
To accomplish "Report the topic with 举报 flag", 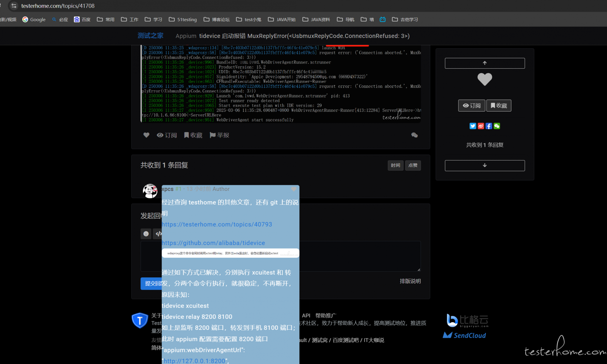I will coord(219,135).
